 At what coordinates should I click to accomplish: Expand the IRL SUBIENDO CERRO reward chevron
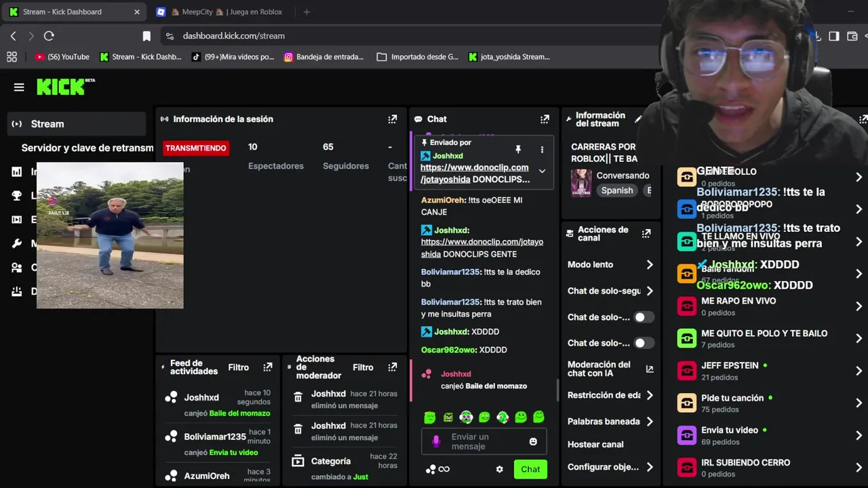pos(859,468)
